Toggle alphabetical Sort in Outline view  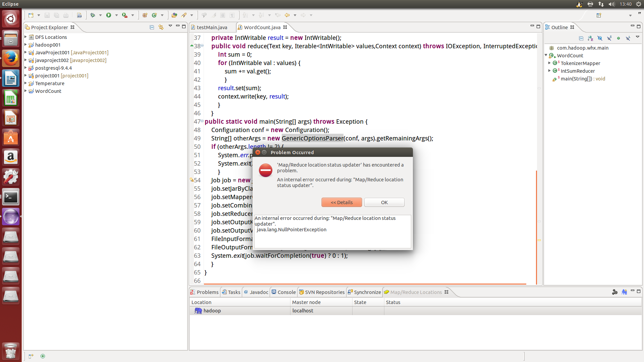tap(591, 38)
